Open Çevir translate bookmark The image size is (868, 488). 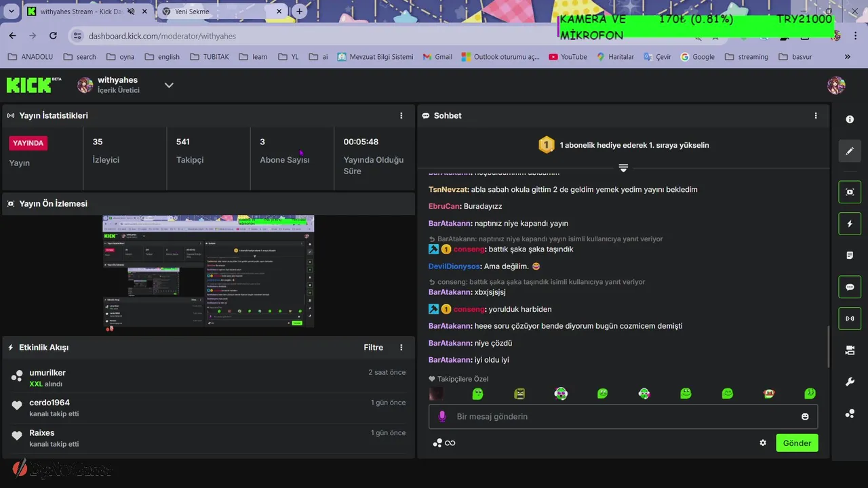[x=657, y=57]
